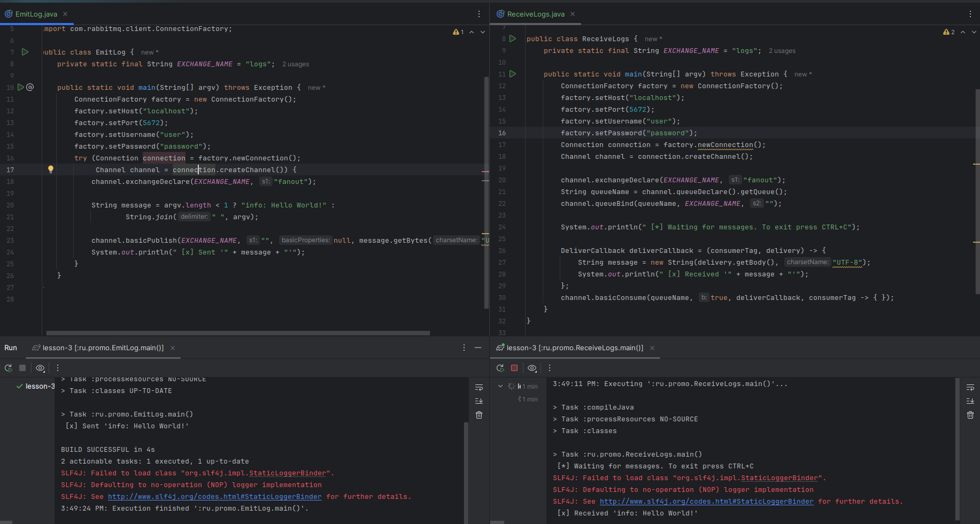This screenshot has height=524, width=980.
Task: Go to next highlighted problem in ReceiveLogs editor
Action: coord(974,32)
